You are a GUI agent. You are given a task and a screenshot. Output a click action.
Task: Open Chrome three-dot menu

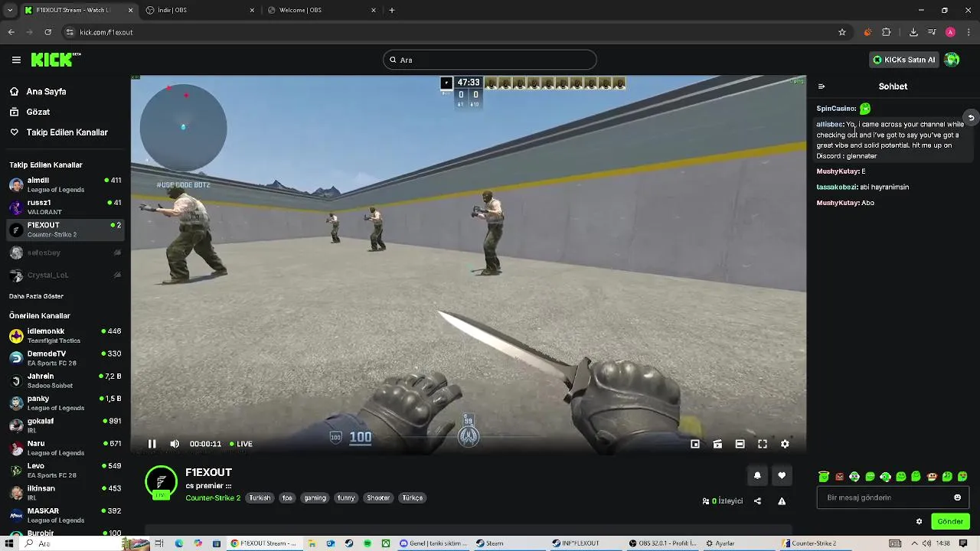click(x=969, y=32)
